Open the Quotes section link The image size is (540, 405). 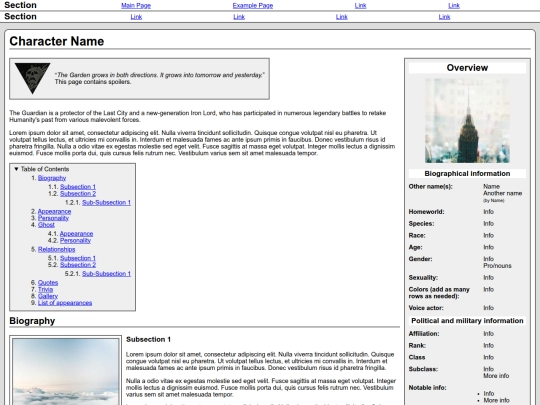48,283
